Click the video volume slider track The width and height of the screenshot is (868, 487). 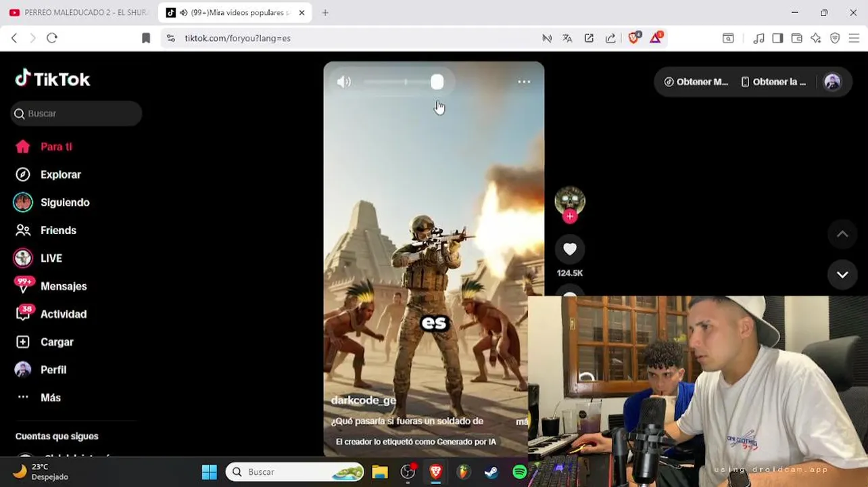[404, 82]
